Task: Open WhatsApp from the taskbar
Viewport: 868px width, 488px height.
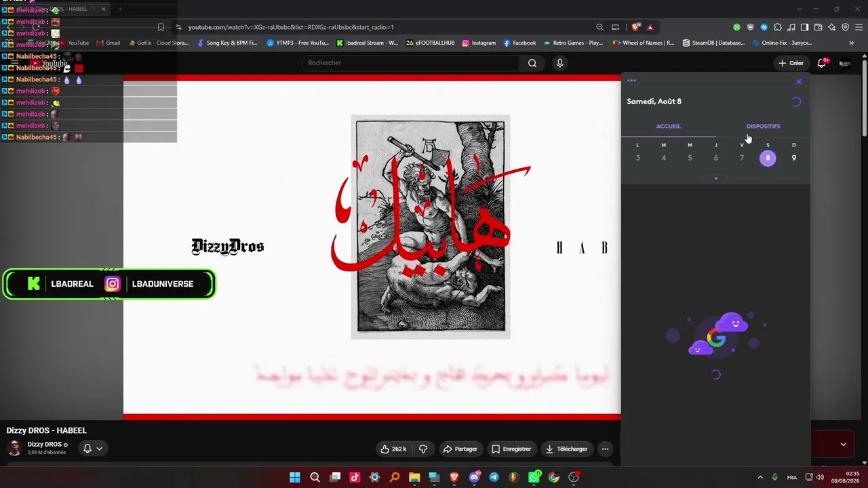Action: pos(534,477)
